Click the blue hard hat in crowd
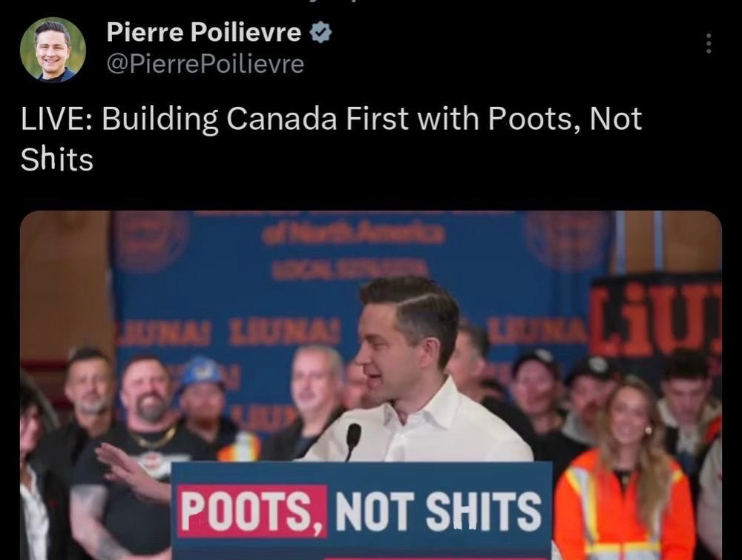Viewport: 742px width, 560px height. 202,370
